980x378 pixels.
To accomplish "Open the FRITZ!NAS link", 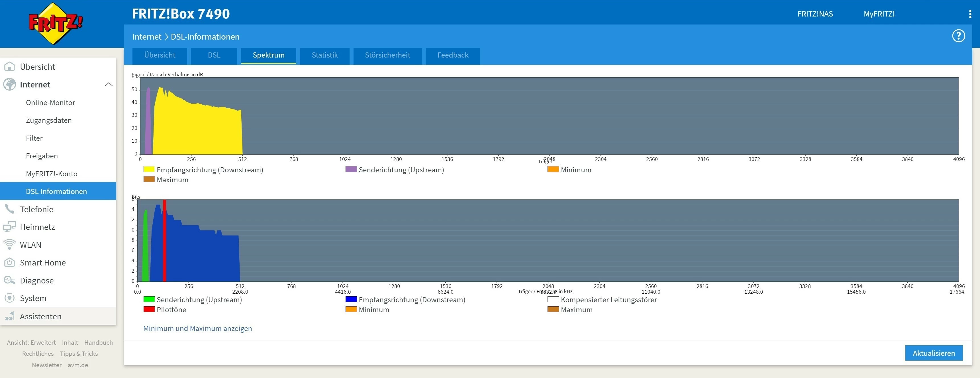I will pyautogui.click(x=815, y=14).
